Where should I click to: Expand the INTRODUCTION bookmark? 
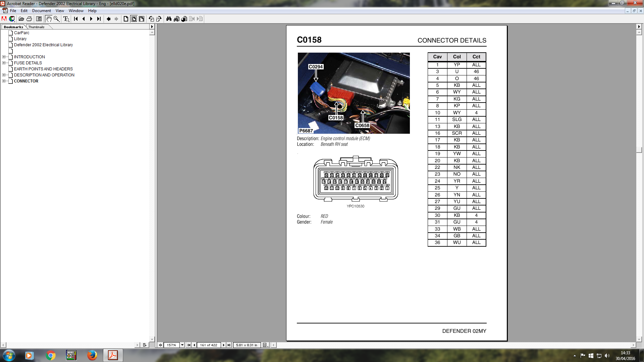tap(4, 57)
